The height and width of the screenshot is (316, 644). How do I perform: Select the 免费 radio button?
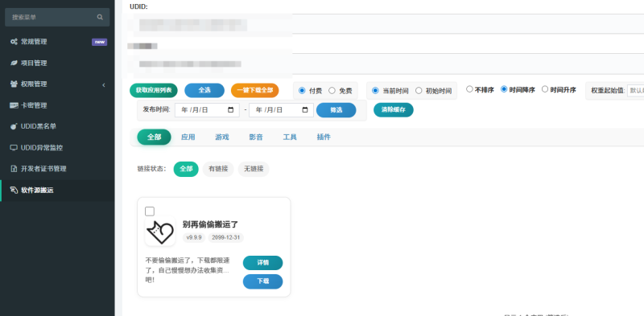tap(332, 91)
